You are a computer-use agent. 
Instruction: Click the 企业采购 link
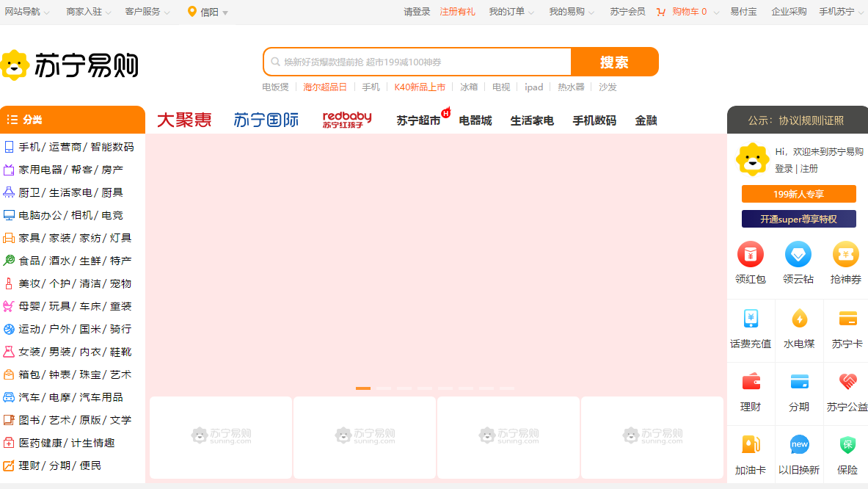[789, 12]
